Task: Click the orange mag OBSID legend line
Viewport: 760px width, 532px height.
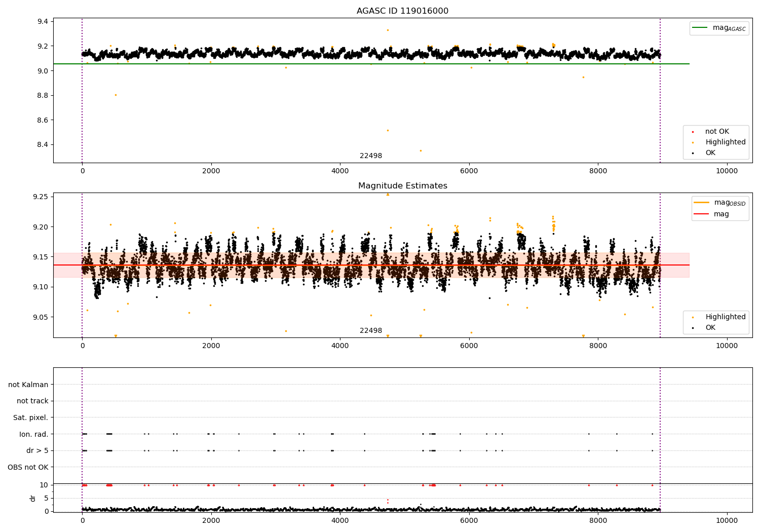Action: click(702, 203)
